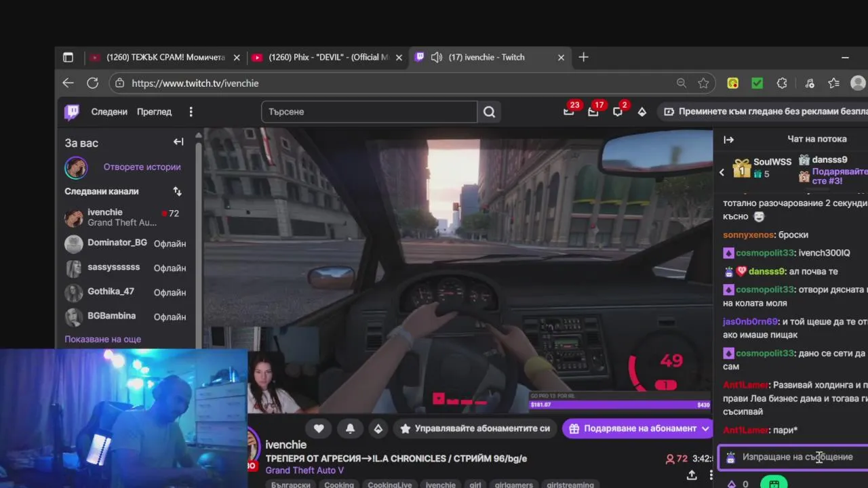Share the stream with upload icon
The image size is (868, 488).
692,474
